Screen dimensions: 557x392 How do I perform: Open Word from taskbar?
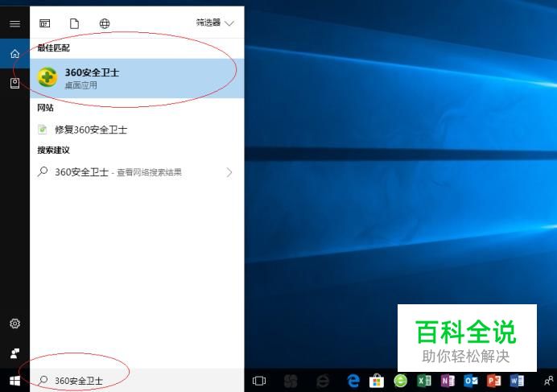(517, 381)
